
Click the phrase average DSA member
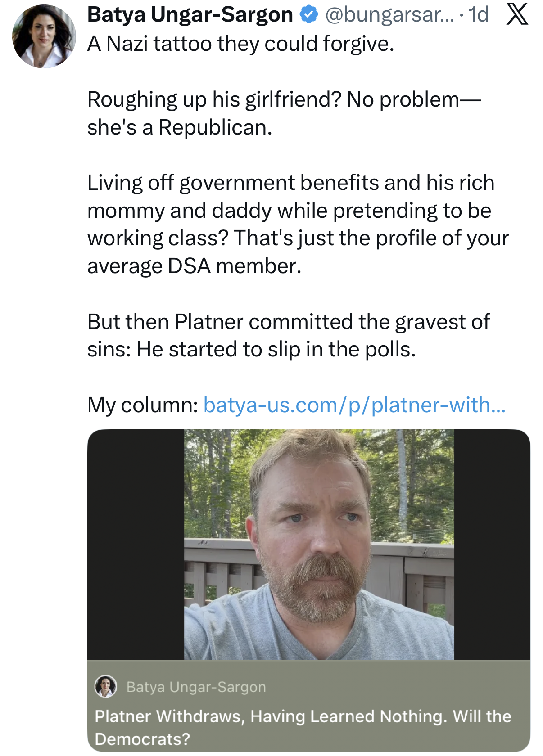tap(194, 266)
